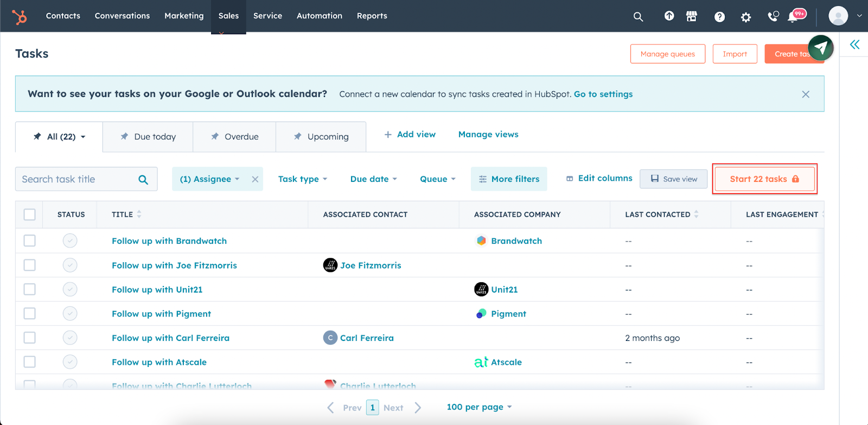The height and width of the screenshot is (425, 868).
Task: Sort by Last Contacted column arrows
Action: tap(696, 214)
